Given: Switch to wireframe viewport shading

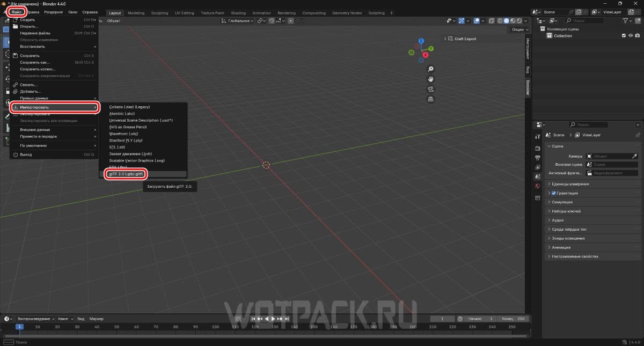Looking at the screenshot, I should click(500, 21).
